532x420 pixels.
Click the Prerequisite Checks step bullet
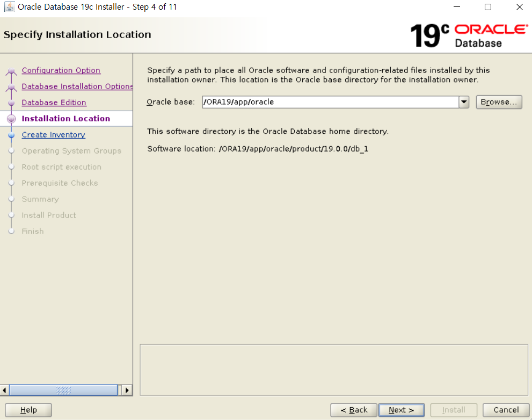11,183
